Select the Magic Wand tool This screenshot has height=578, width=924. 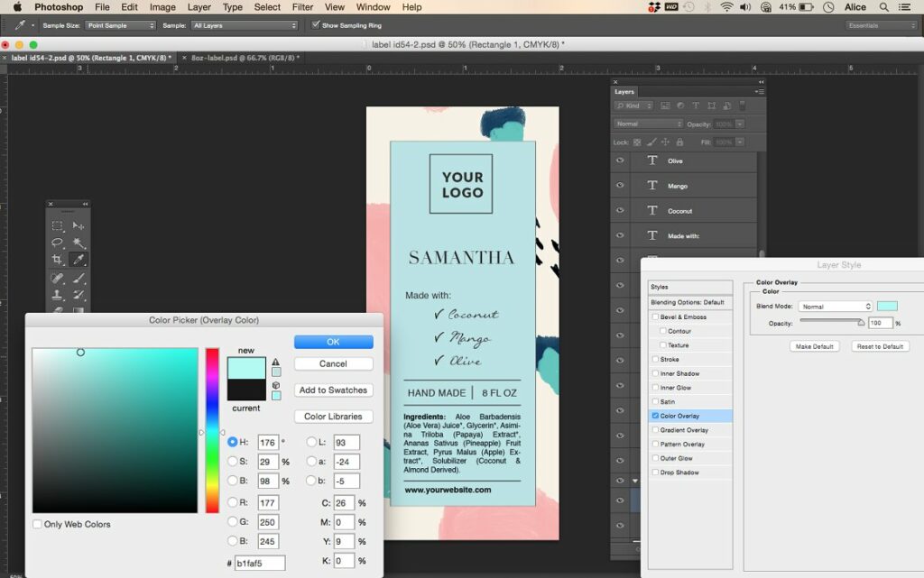(x=79, y=242)
